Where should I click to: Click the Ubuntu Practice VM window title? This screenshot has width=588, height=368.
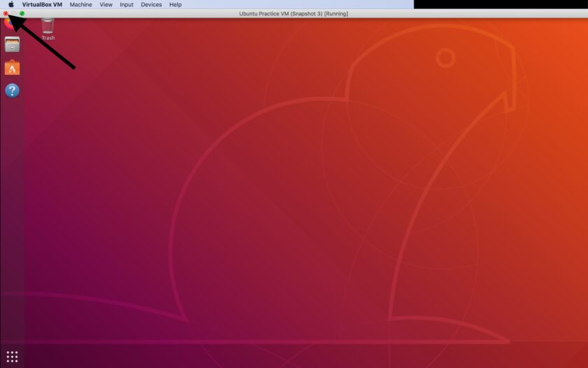pyautogui.click(x=293, y=13)
